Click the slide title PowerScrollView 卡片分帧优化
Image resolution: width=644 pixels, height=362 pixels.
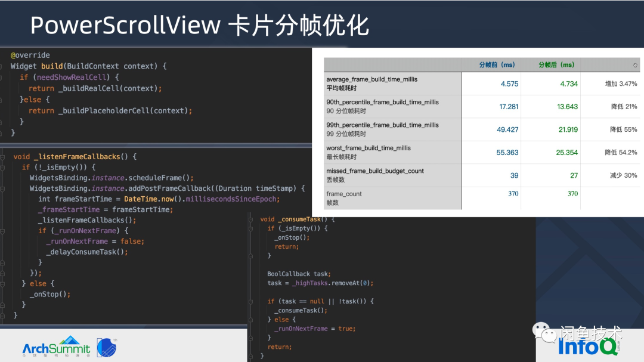pos(200,26)
